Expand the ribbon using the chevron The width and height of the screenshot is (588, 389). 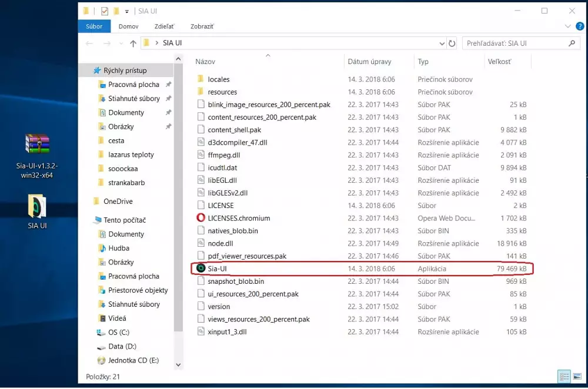(x=567, y=26)
